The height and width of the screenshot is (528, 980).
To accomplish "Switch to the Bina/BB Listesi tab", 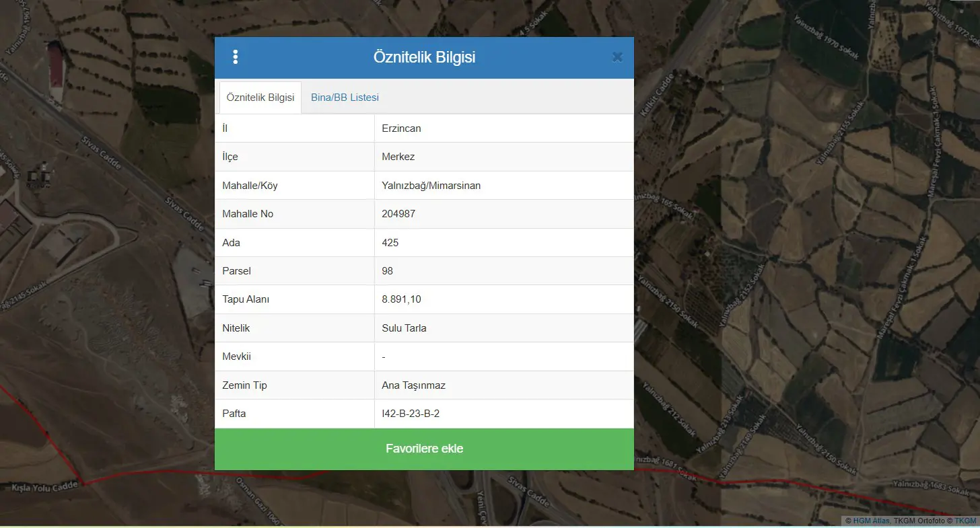I will pos(345,98).
